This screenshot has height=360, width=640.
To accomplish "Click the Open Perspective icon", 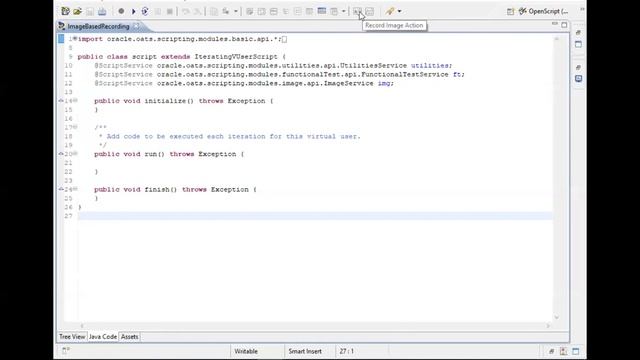I will coord(510,11).
